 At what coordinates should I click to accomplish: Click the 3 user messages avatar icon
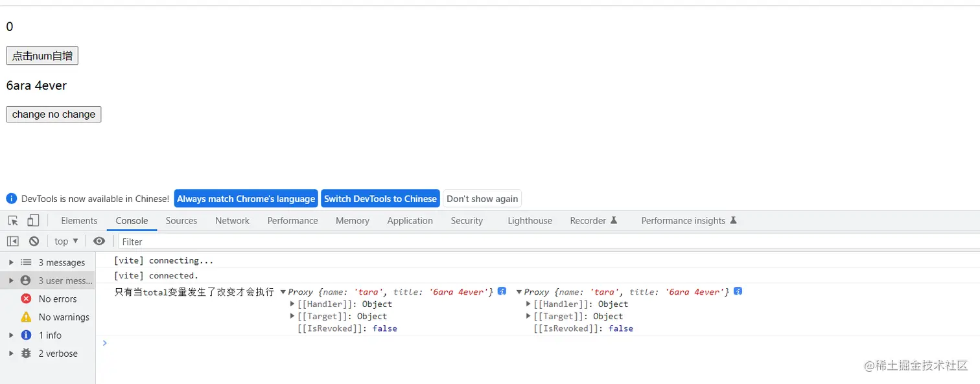[26, 280]
